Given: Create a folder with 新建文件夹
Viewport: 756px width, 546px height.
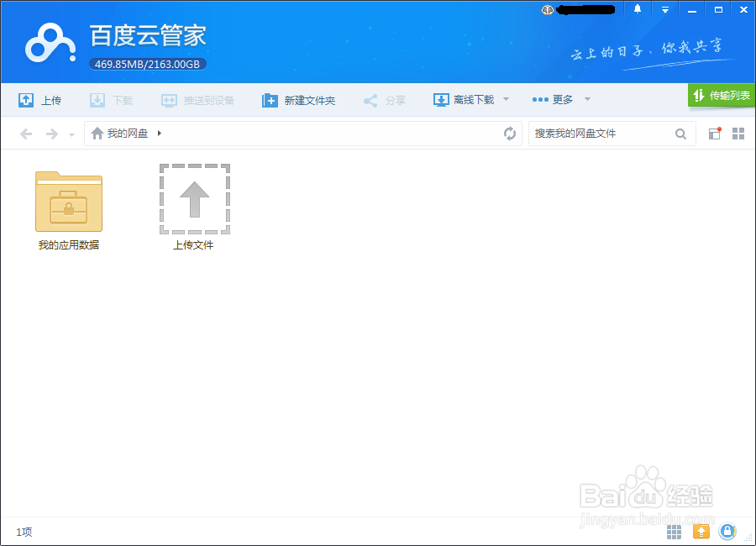Looking at the screenshot, I should [298, 100].
